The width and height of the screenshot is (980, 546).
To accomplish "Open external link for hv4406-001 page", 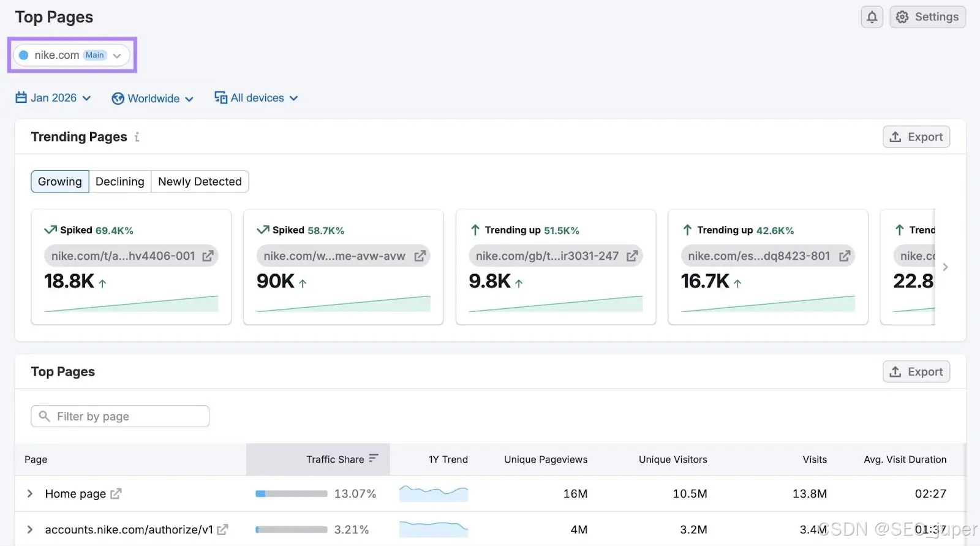I will pyautogui.click(x=208, y=256).
